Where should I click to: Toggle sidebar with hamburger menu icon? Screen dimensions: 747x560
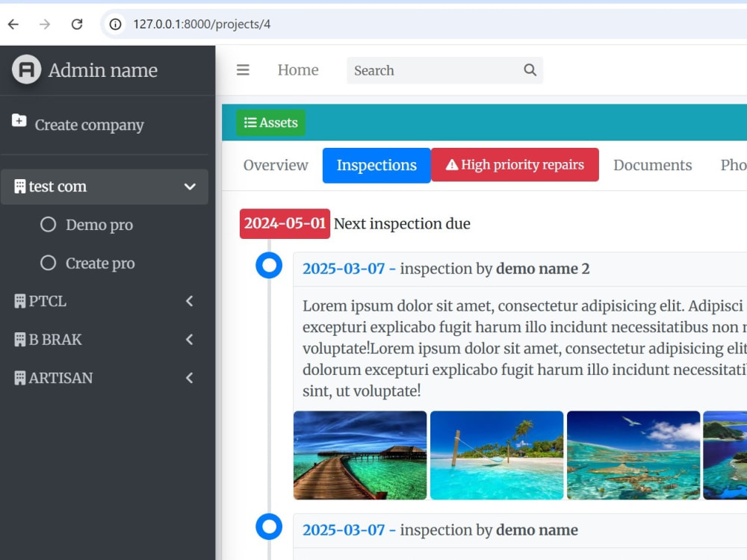click(x=243, y=70)
